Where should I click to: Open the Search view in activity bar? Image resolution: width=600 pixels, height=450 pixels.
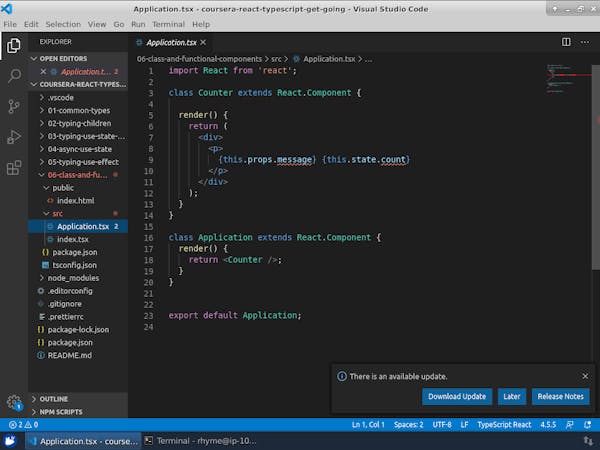pyautogui.click(x=14, y=76)
